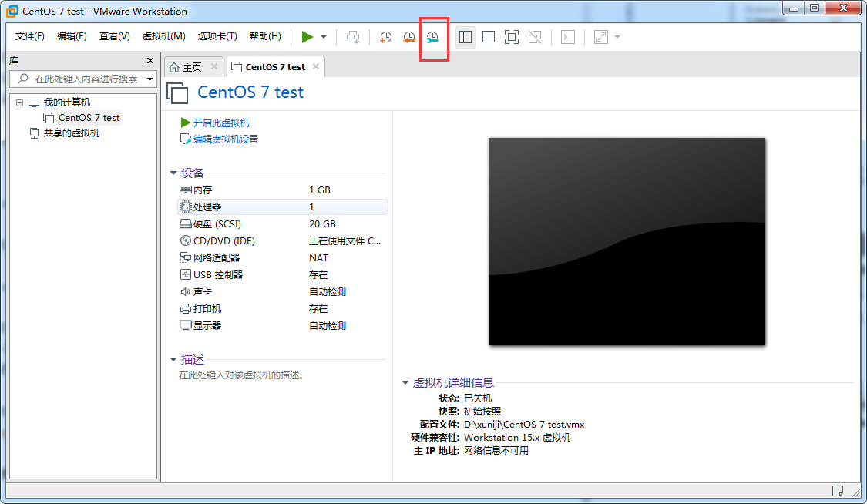
Task: Select the 显示器 device row
Action: click(282, 325)
